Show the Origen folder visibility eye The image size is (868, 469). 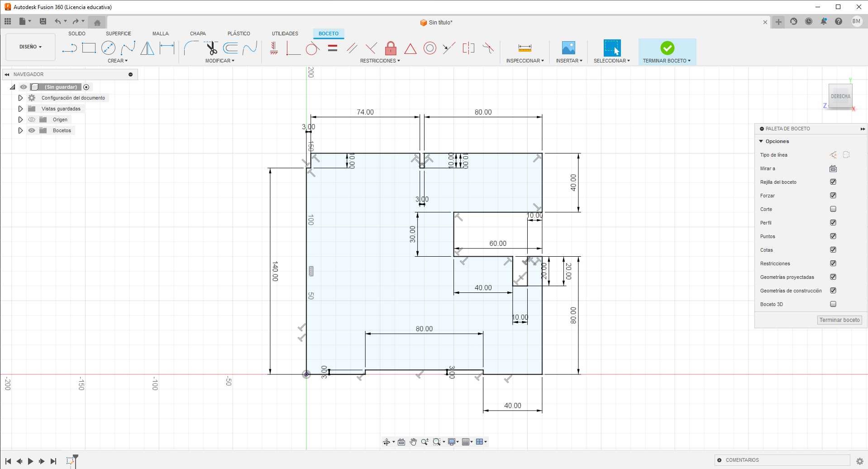point(32,120)
